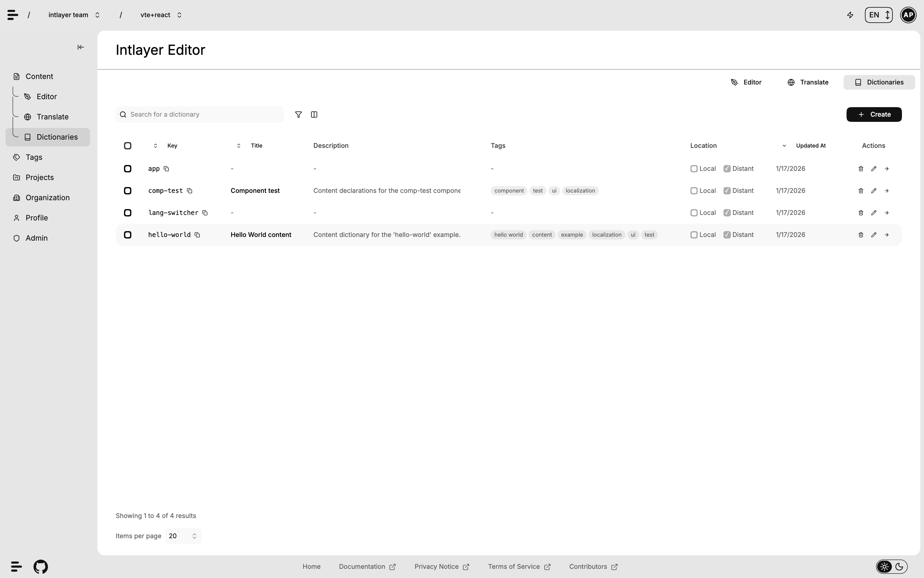Click the lightning bolt icon in the header
The height and width of the screenshot is (578, 924).
coord(850,14)
